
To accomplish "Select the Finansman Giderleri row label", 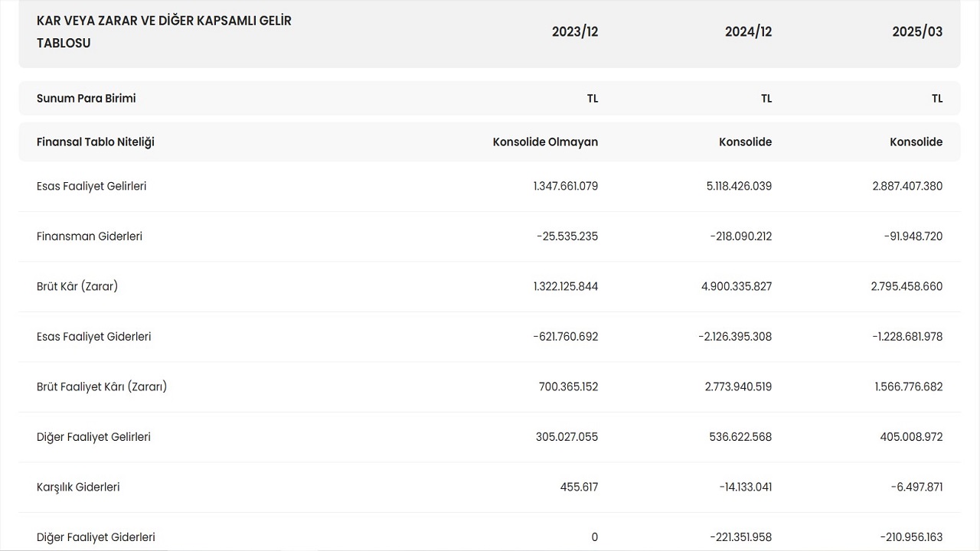I will point(90,236).
